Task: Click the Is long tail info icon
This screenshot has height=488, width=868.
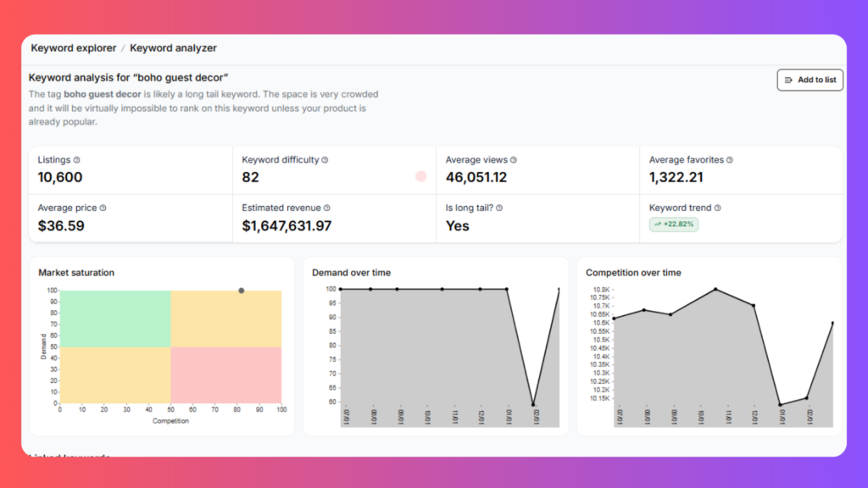Action: point(499,208)
